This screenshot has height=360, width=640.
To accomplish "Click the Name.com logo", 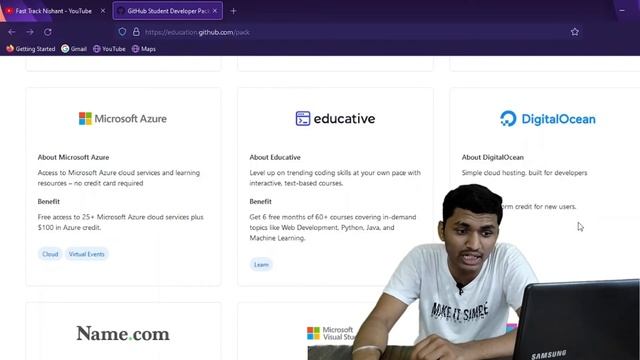I will click(x=123, y=334).
